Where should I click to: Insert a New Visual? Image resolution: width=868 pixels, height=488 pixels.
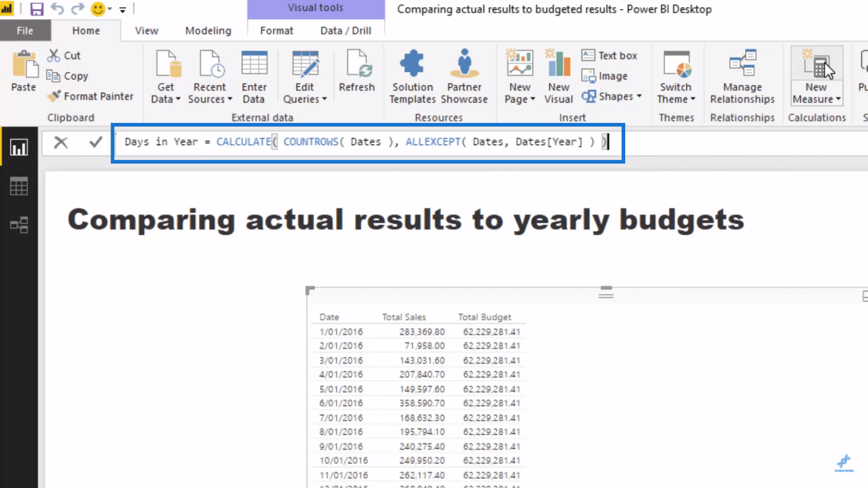(559, 77)
